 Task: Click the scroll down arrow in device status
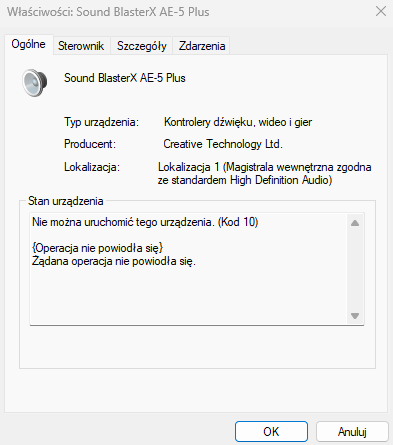pos(355,315)
